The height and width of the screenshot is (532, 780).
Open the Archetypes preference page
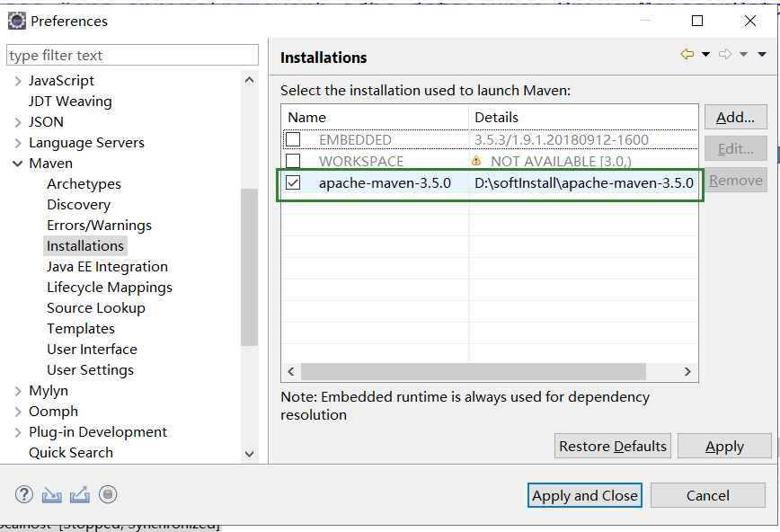coord(84,183)
